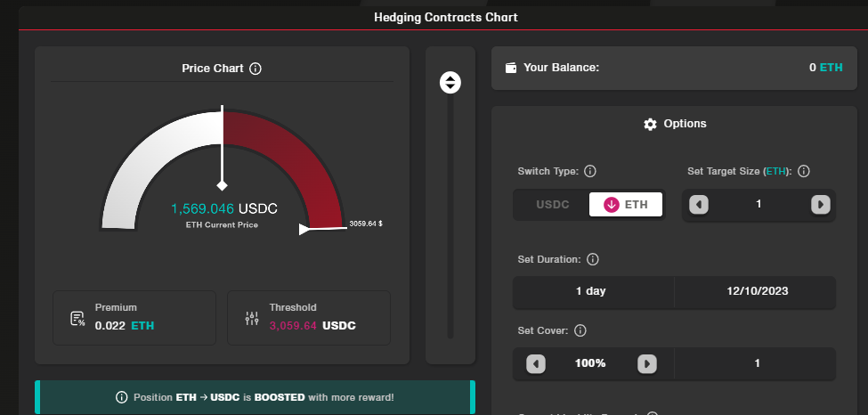Click the Premium 0.022 ETH card
868x415 pixels.
click(x=134, y=317)
